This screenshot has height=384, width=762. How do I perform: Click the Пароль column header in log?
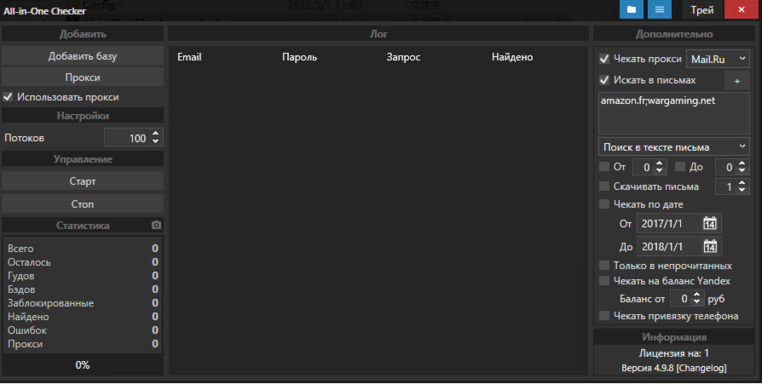click(x=299, y=57)
